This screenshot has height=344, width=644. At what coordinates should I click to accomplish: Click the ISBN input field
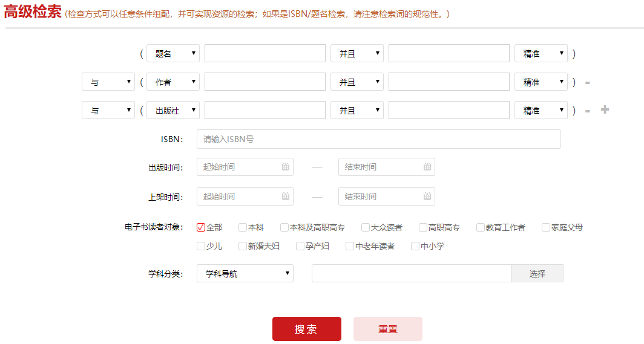pyautogui.click(x=378, y=139)
